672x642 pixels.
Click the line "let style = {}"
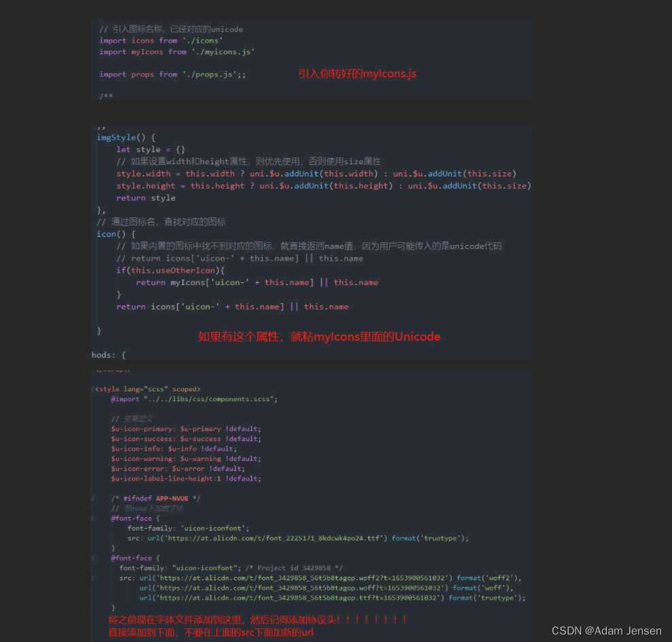click(x=151, y=149)
